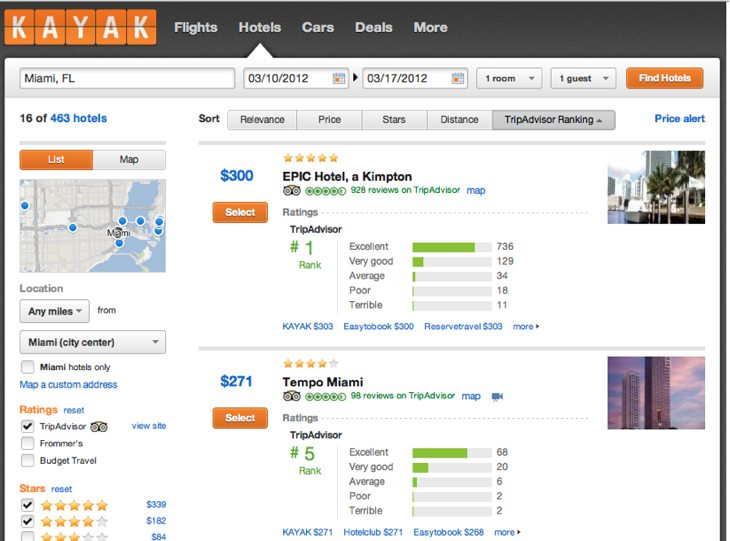Open the Tempo Miami photo thumbnail
This screenshot has height=541, width=730.
click(x=656, y=393)
